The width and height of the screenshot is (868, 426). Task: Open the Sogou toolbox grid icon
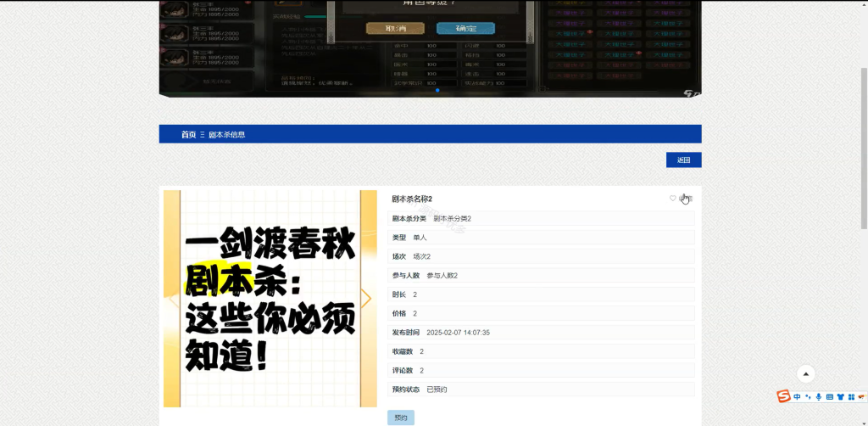[851, 396]
